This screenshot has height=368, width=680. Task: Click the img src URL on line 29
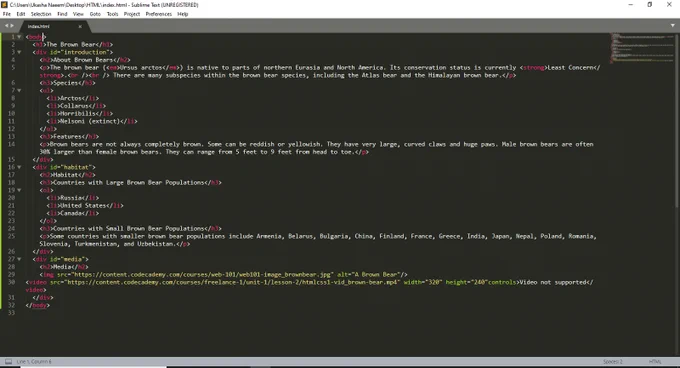coord(202,274)
